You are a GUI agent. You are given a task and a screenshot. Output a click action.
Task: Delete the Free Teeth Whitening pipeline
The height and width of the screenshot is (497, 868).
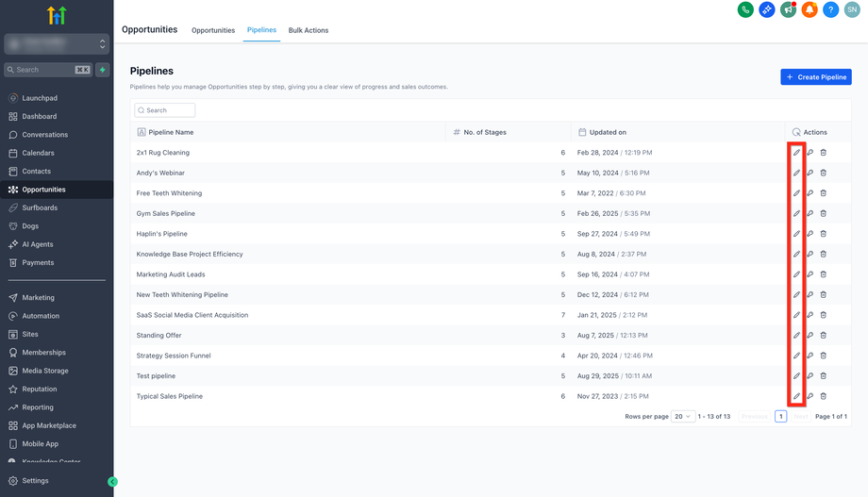(823, 193)
